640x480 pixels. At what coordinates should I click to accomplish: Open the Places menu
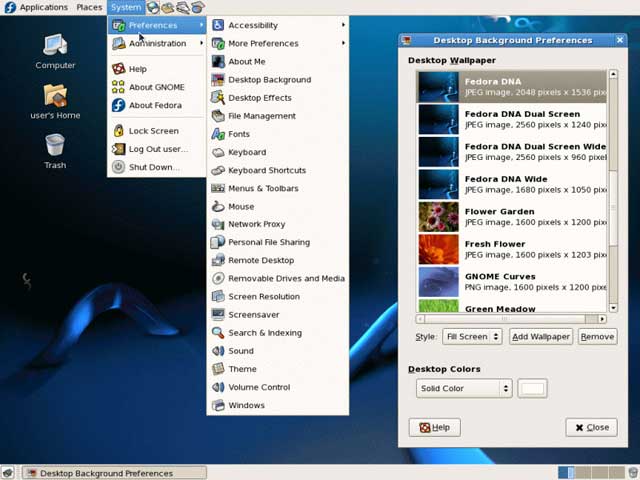pyautogui.click(x=89, y=7)
